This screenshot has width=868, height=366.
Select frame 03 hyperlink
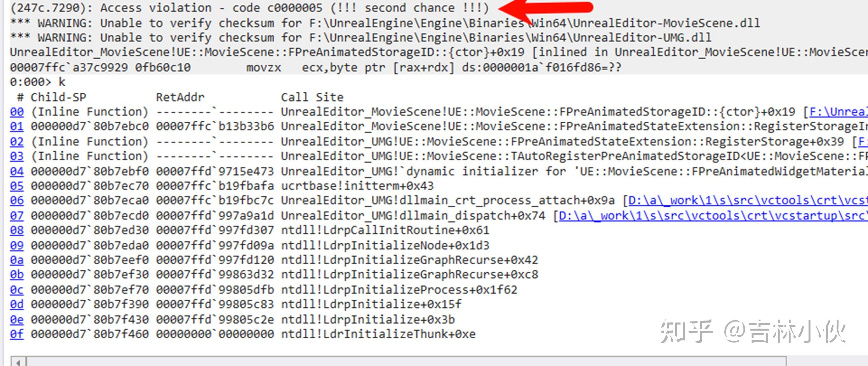(17, 156)
